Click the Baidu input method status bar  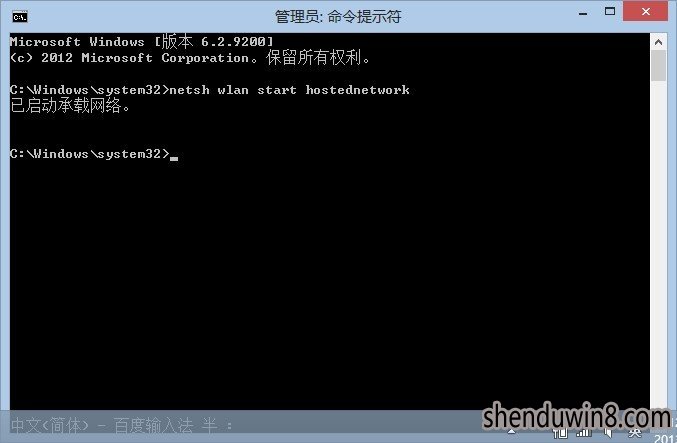click(121, 426)
